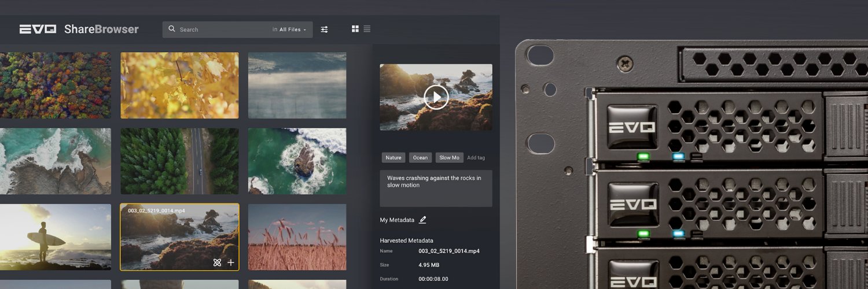Open the misty grey sea thumbnail
The height and width of the screenshot is (289, 868).
(x=297, y=86)
